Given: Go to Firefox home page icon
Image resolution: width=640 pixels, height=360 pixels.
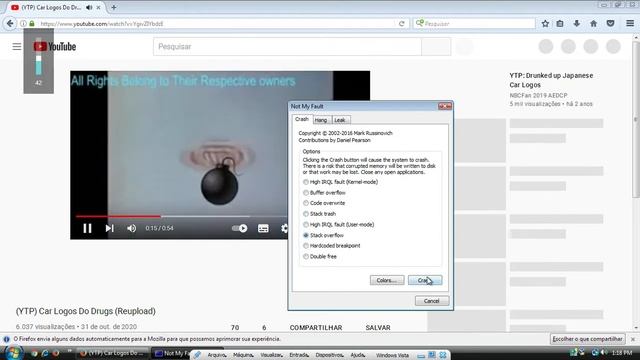Looking at the screenshot, I should point(593,24).
